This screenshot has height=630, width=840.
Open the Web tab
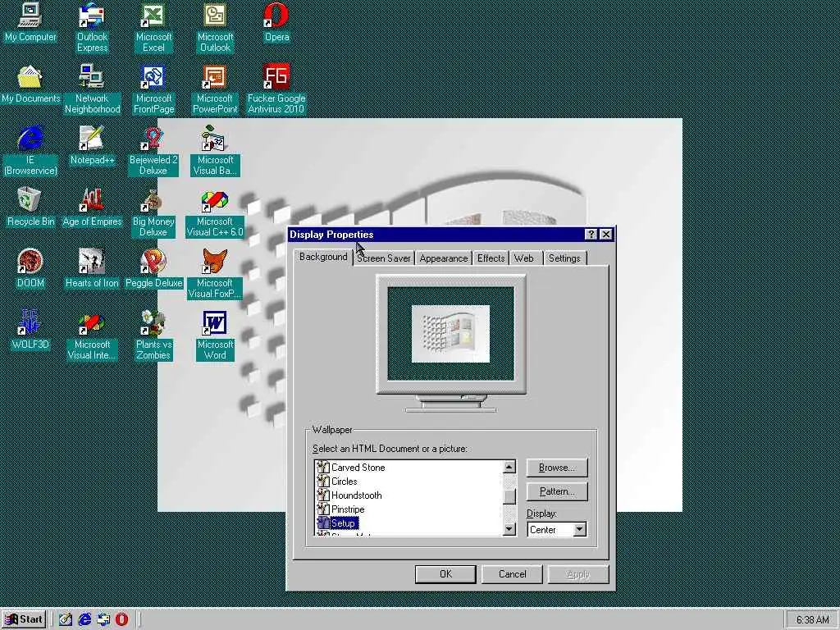[525, 258]
